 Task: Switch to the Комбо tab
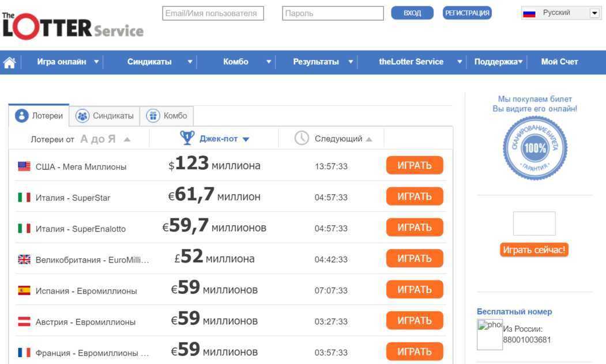click(167, 116)
